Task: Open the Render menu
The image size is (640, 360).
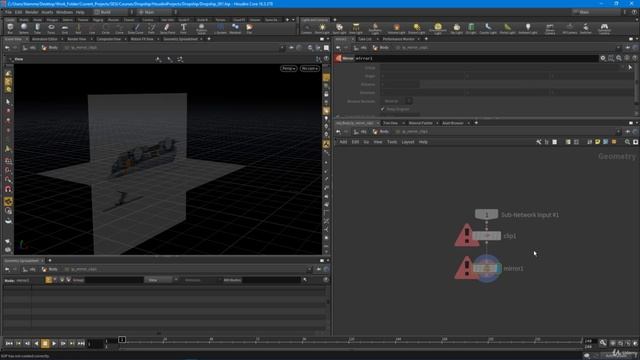Action: (x=31, y=12)
